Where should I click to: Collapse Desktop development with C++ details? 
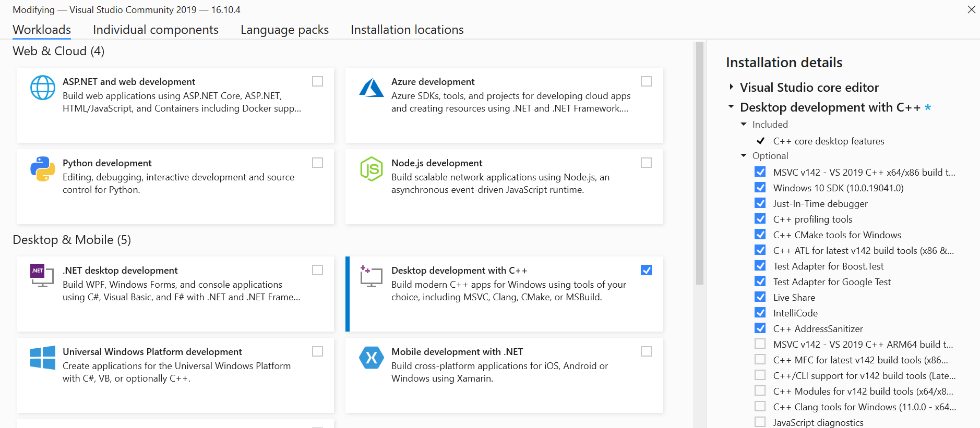[731, 107]
